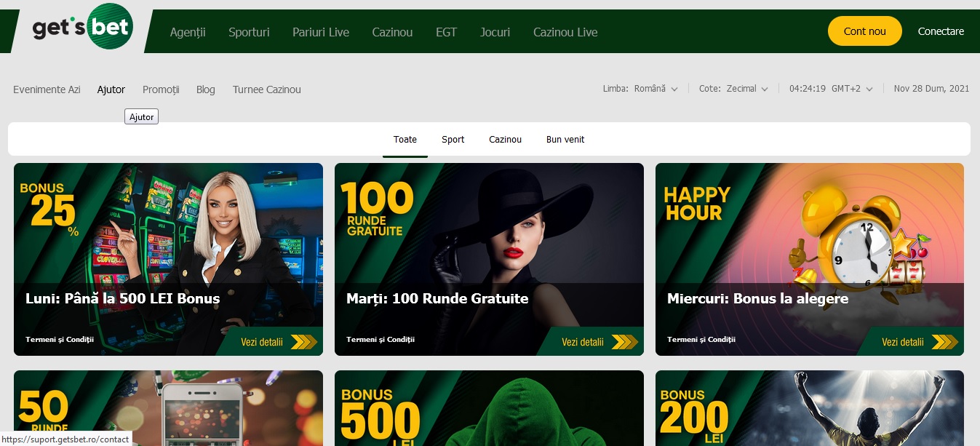This screenshot has height=446, width=980.
Task: Open the 50 Runde promotion banner
Action: pos(168,408)
